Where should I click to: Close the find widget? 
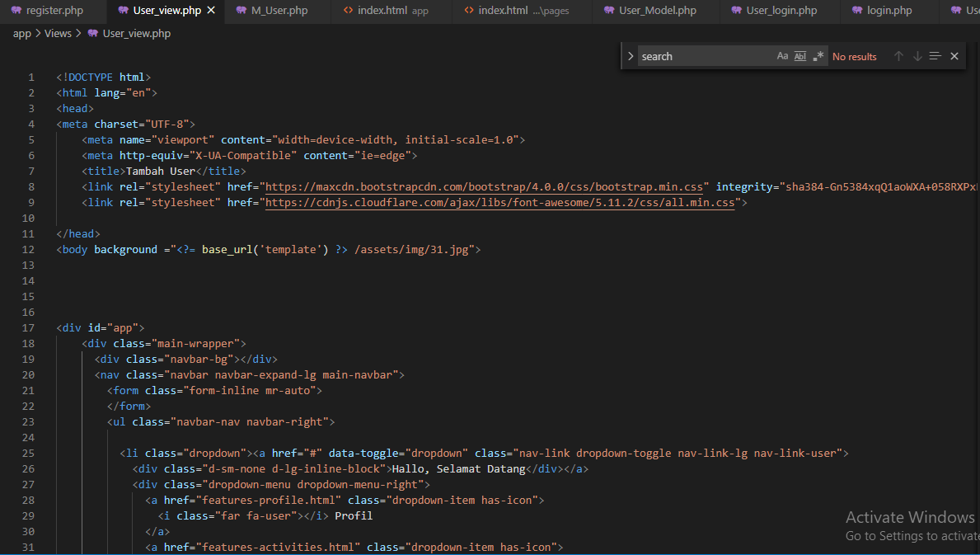(954, 56)
